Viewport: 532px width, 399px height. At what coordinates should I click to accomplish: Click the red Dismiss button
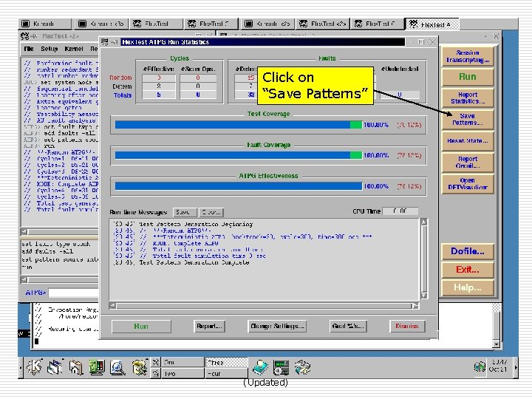(407, 326)
